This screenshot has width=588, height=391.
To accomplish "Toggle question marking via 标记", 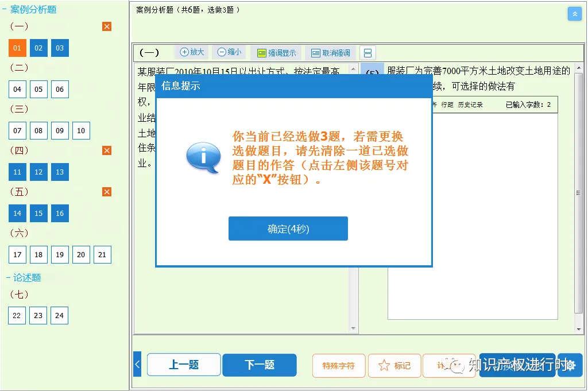I will [394, 365].
